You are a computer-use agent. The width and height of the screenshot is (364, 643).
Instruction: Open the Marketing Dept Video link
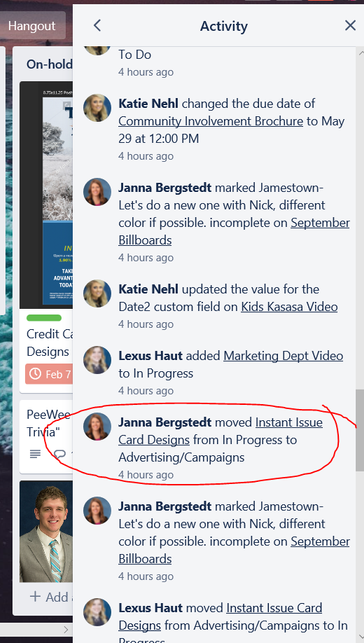pos(283,356)
